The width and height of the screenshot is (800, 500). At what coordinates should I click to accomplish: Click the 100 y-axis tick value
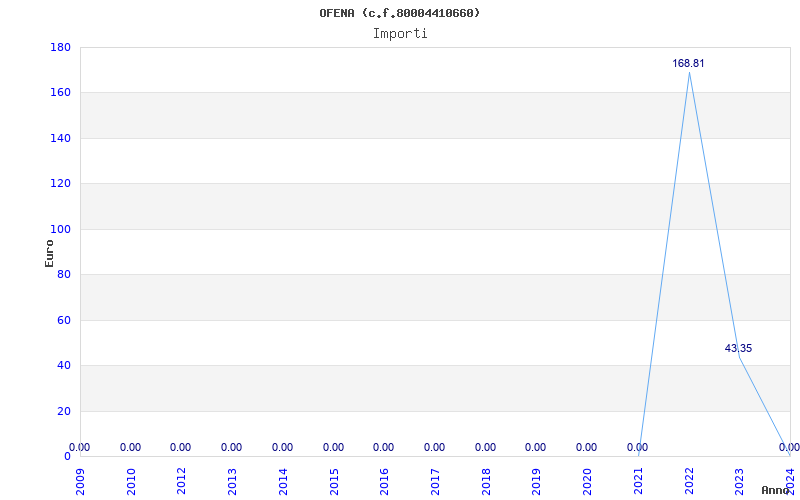click(60, 229)
